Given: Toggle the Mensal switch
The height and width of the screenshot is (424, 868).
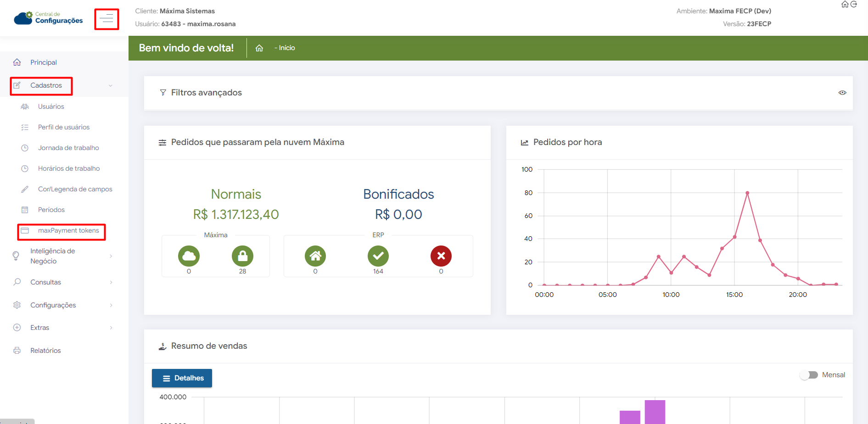Looking at the screenshot, I should [809, 375].
